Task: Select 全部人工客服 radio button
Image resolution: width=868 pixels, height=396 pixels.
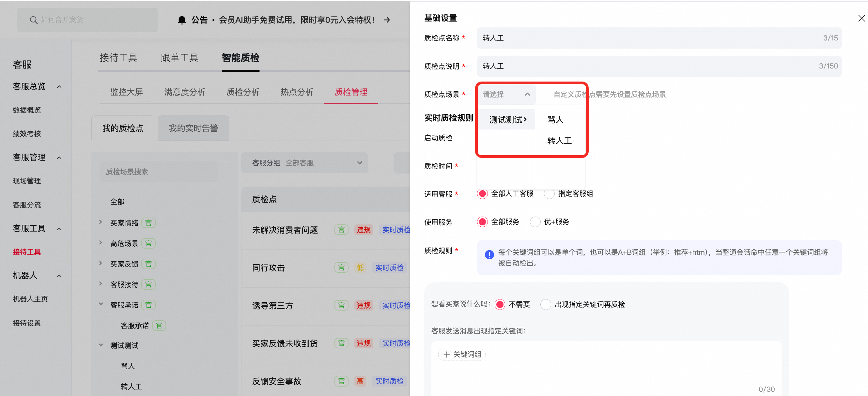Action: (x=482, y=194)
